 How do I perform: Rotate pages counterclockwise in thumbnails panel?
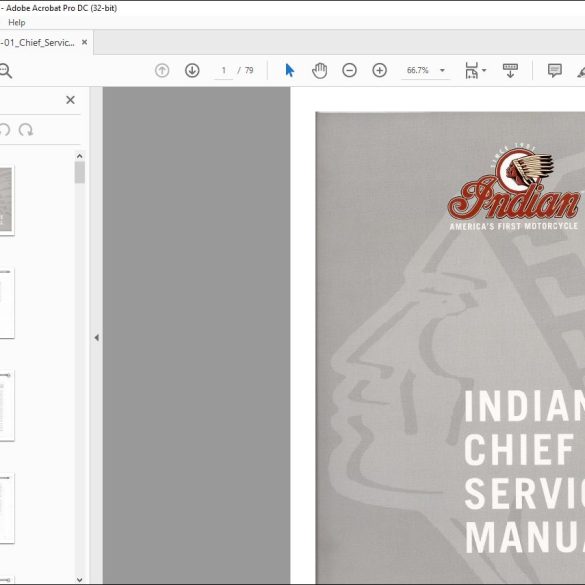click(x=4, y=130)
